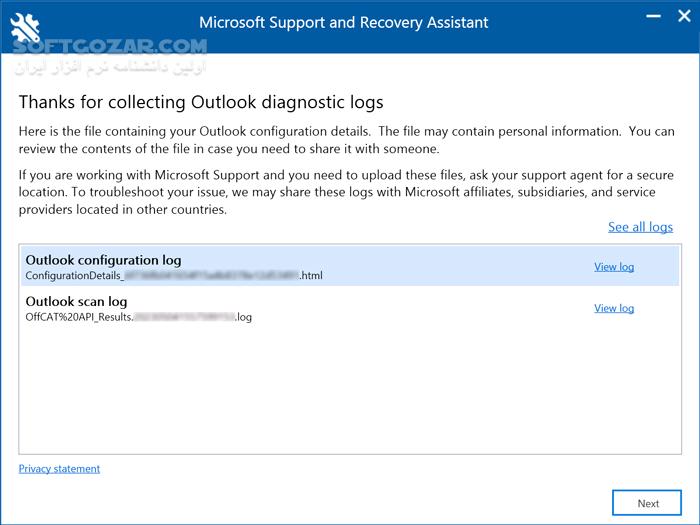Click the Microsoft Support and Recovery Assistant title
The height and width of the screenshot is (525, 700).
point(344,22)
